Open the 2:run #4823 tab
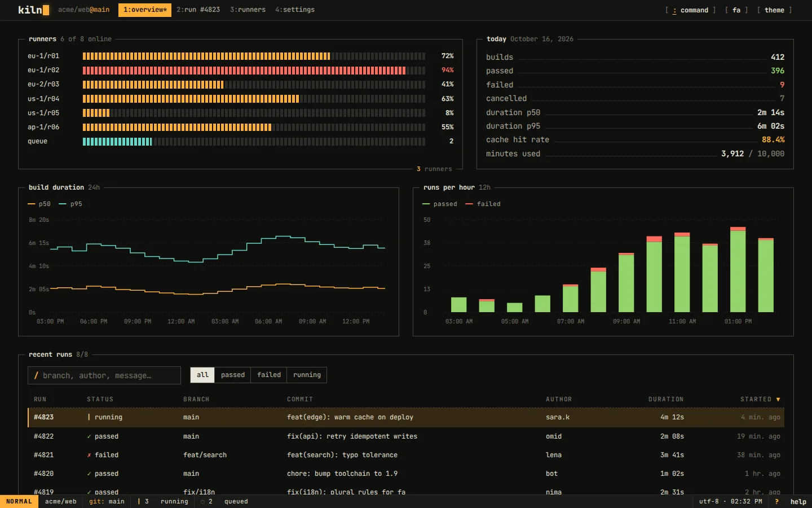Image resolution: width=812 pixels, height=508 pixels. (x=198, y=10)
